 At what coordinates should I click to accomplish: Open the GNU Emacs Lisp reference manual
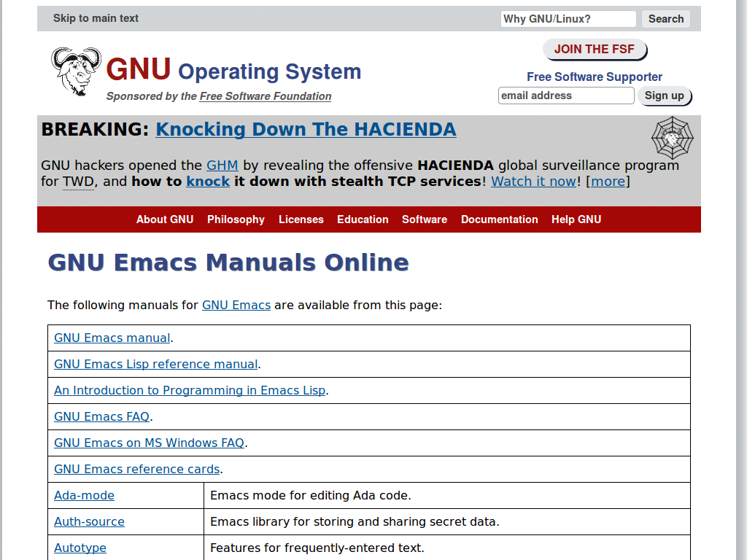pyautogui.click(x=155, y=364)
